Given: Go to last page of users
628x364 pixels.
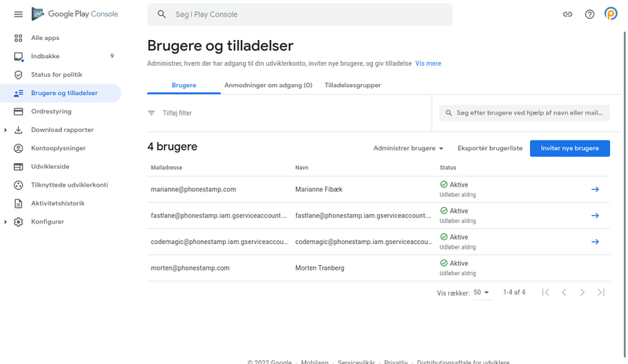Looking at the screenshot, I should coord(601,293).
